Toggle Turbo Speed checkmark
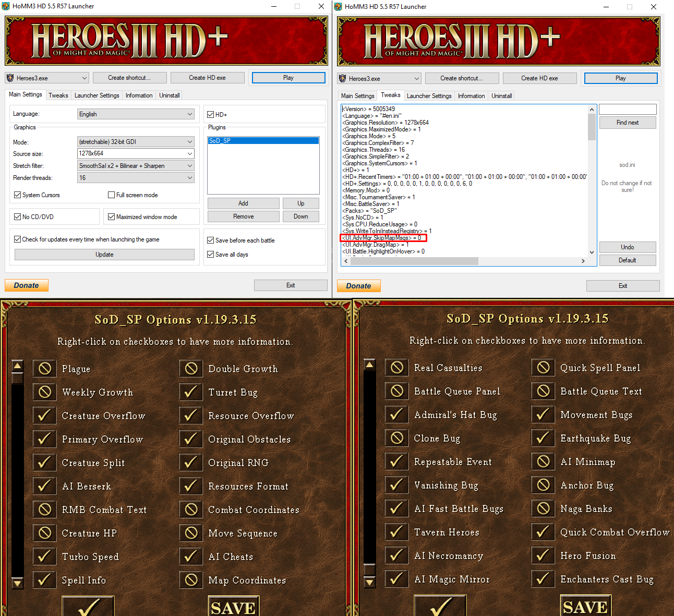Viewport: 674px width, 616px height. (45, 557)
